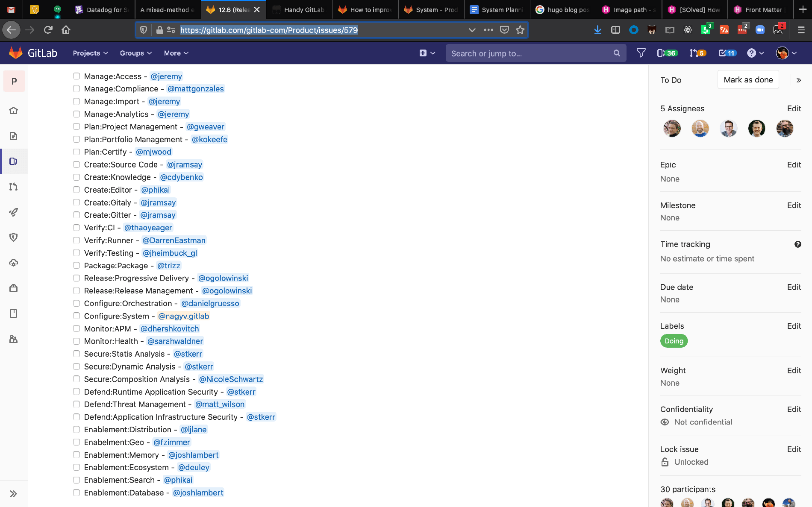Open the new item plus dropdown
The image size is (812, 507).
click(x=427, y=53)
